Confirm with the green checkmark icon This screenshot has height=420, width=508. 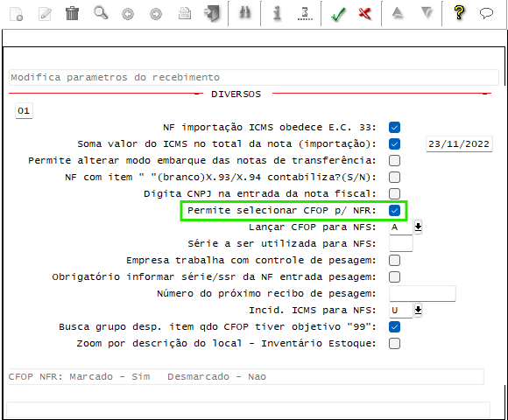pyautogui.click(x=338, y=14)
